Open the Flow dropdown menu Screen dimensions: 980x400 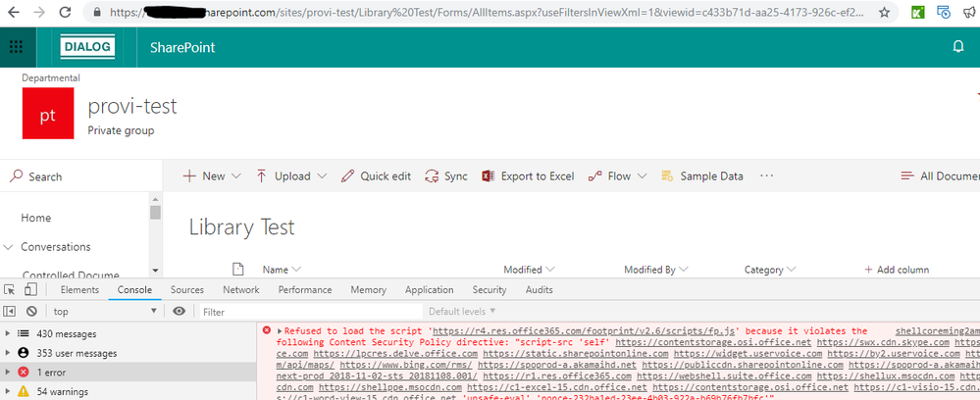[617, 176]
